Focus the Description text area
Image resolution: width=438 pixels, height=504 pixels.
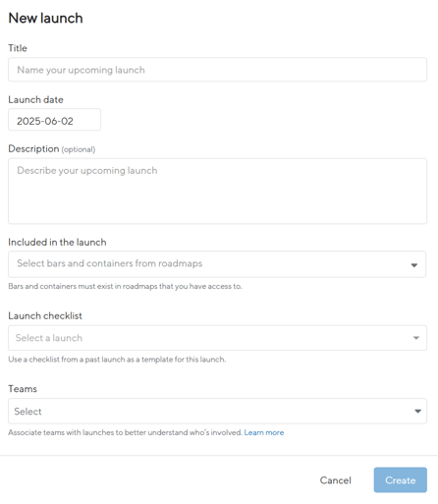(x=217, y=192)
